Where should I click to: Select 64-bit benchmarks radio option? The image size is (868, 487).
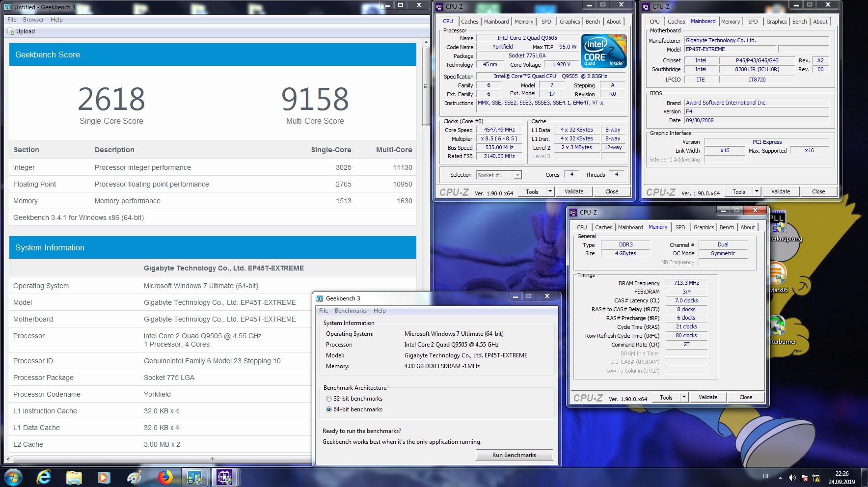(x=329, y=409)
